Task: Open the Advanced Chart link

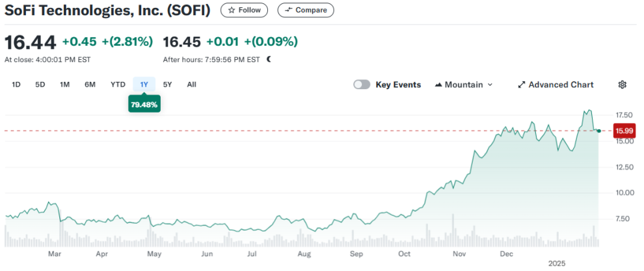Action: click(x=556, y=85)
